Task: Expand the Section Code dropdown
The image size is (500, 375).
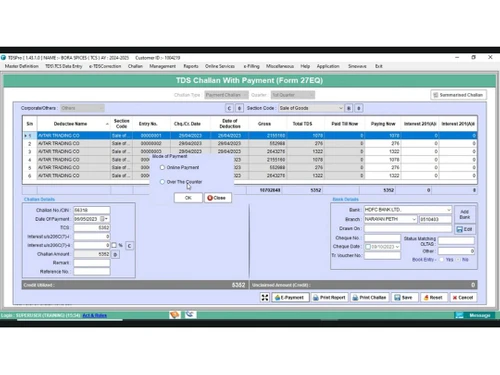Action: (x=341, y=108)
